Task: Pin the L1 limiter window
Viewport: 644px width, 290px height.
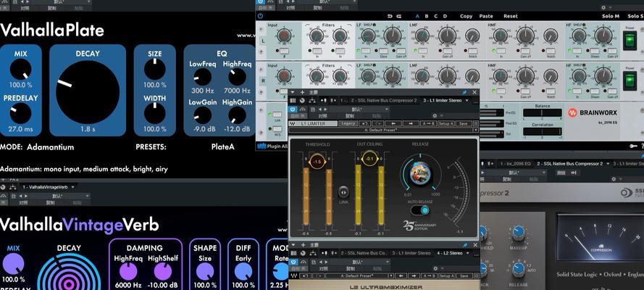Action: (465, 92)
